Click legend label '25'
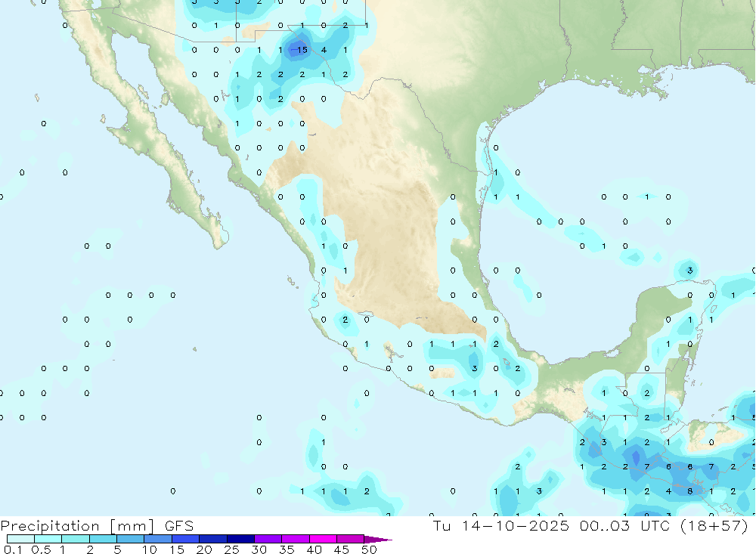This screenshot has width=756, height=554. pos(232,549)
